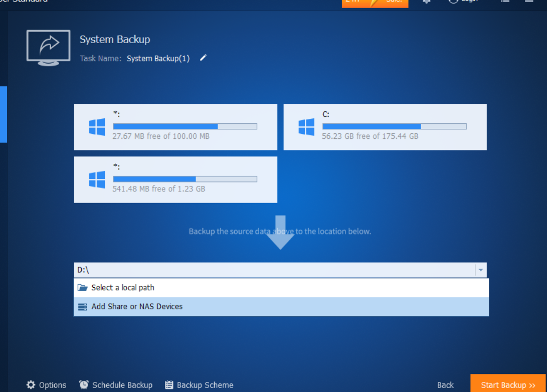
Task: Select the C: partition card
Action: coord(385,127)
